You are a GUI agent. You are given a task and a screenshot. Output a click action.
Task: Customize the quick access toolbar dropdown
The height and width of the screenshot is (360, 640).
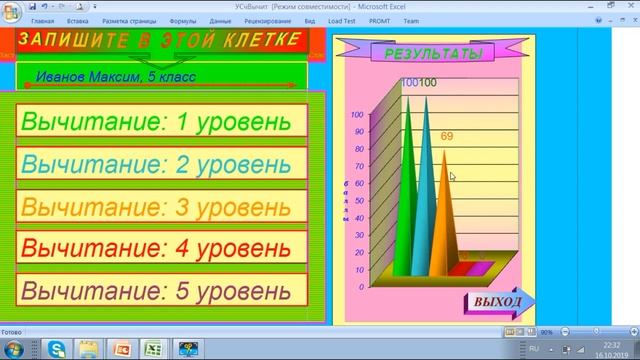pos(95,7)
